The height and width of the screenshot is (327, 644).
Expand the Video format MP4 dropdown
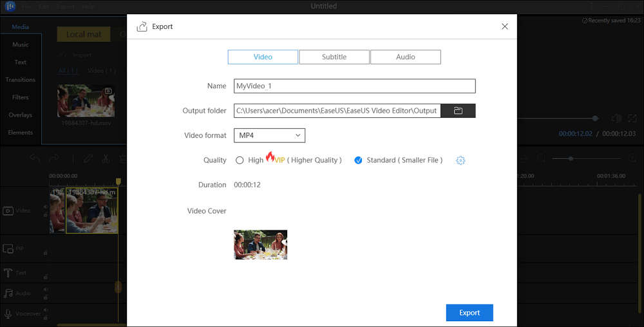269,135
